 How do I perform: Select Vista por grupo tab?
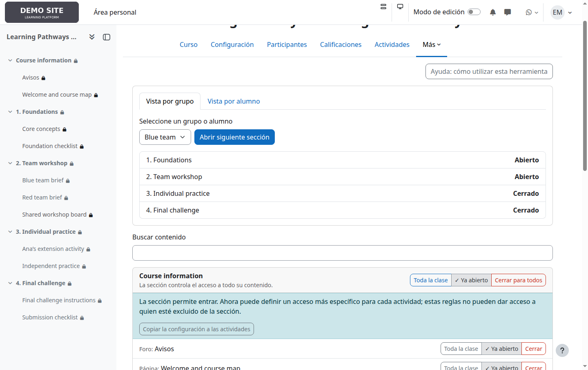(170, 101)
